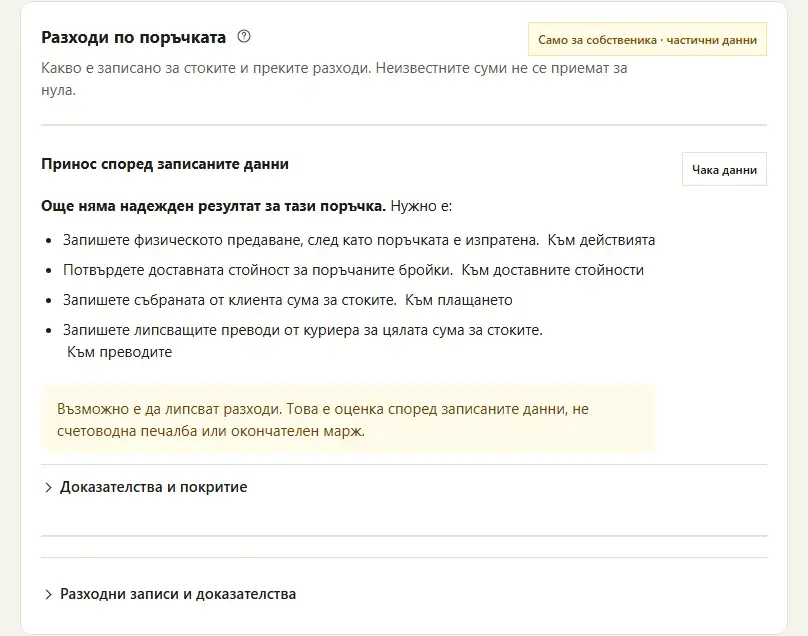
Task: Click bullet text Потвърдете доставната стойност
Action: coord(258,270)
